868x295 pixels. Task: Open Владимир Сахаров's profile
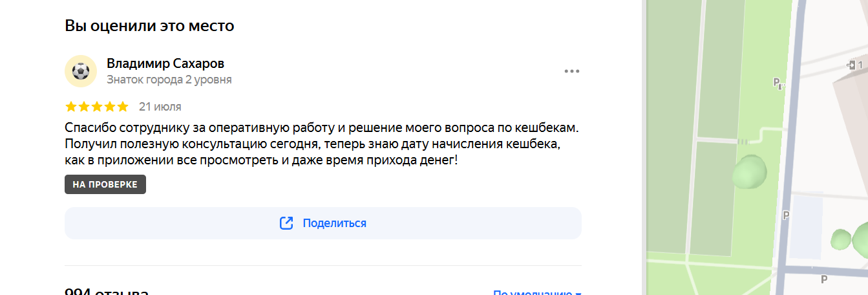(165, 63)
